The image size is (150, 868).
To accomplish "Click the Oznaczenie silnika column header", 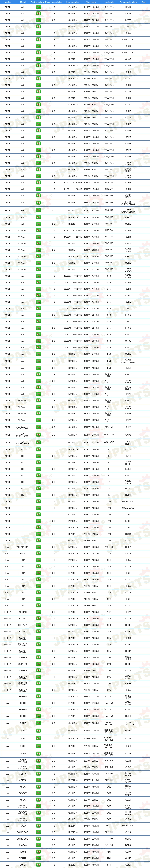I will click(x=128, y=2).
